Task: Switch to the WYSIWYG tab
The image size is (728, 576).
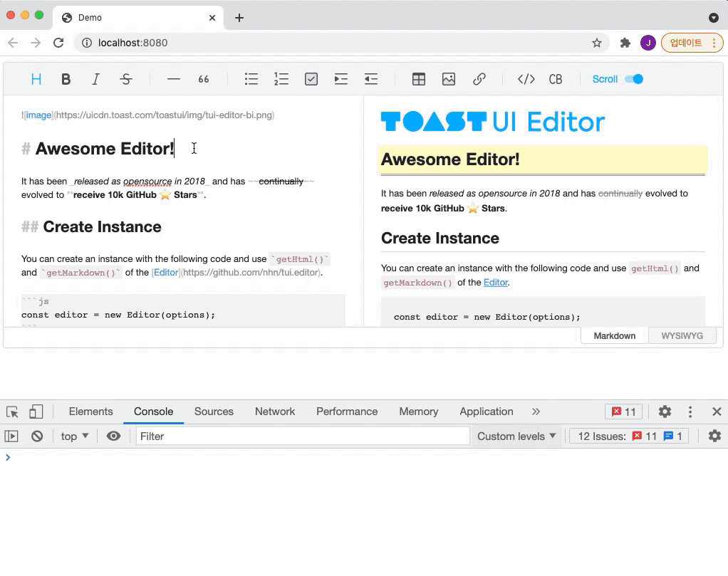Action: pos(682,335)
